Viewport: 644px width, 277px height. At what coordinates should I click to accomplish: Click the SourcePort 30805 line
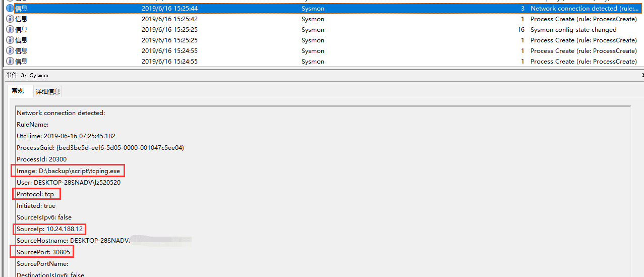43,252
